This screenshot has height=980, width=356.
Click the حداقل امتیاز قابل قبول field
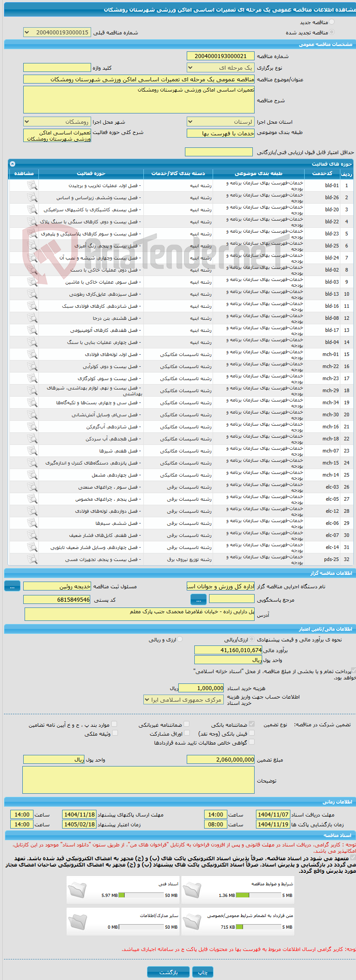[x=219, y=152]
